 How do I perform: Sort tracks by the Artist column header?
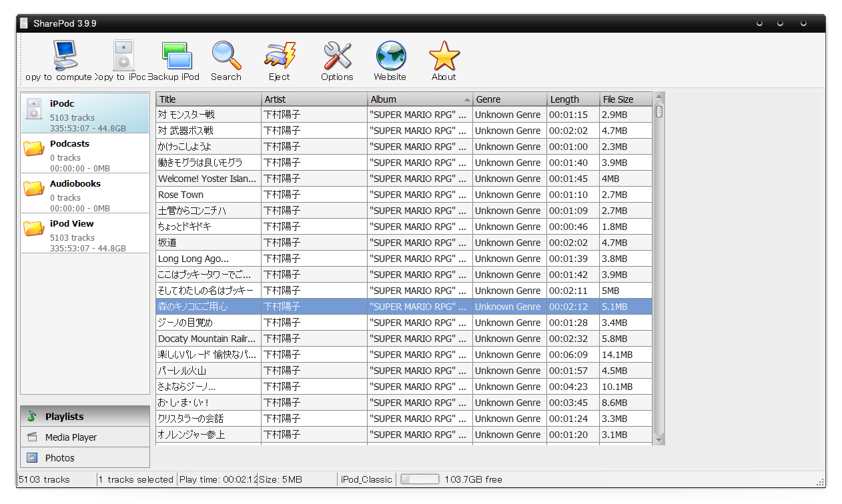[x=315, y=99]
